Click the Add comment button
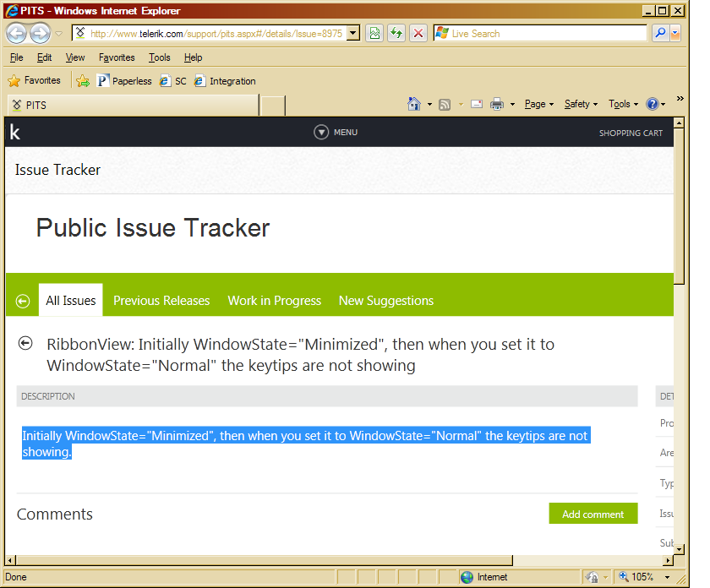 tap(593, 514)
